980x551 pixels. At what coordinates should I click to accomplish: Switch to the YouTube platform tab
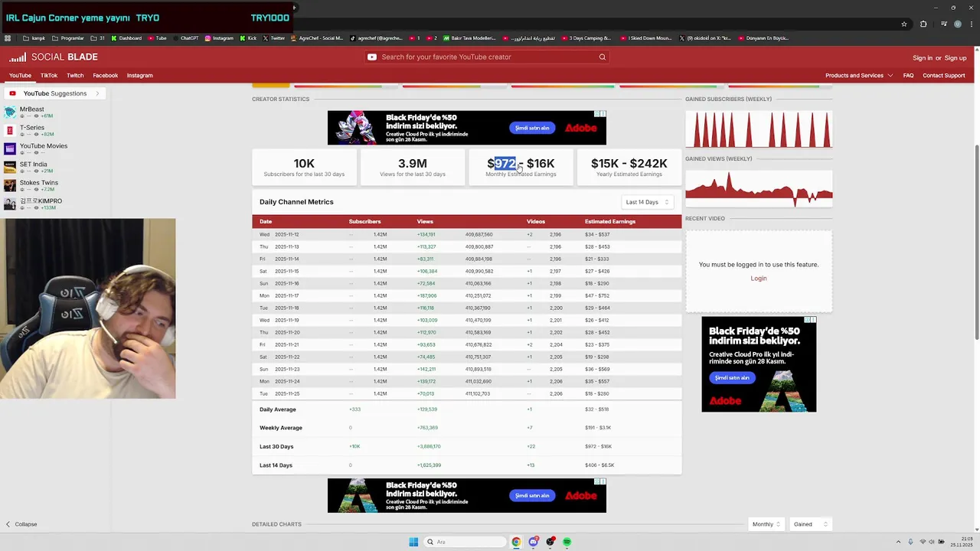click(x=20, y=76)
